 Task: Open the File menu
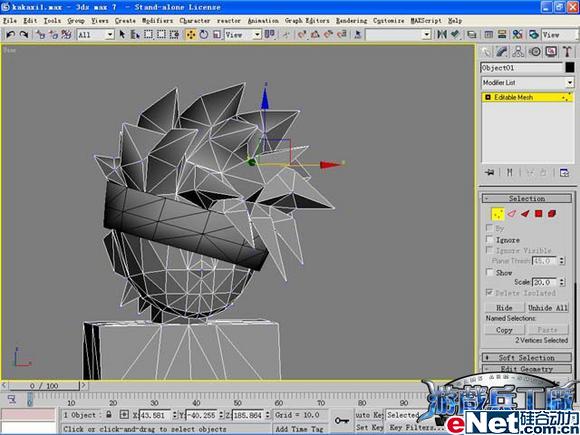coord(10,21)
